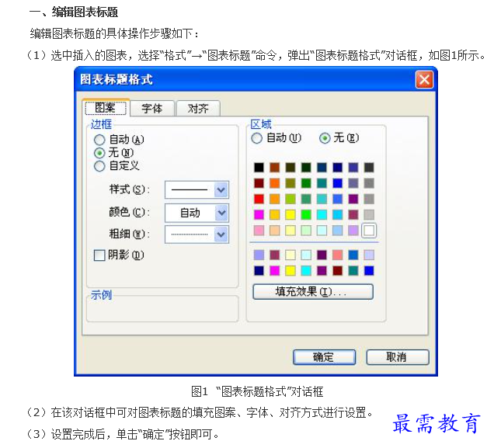Pick the lime green swatch in third row

[x=290, y=199]
